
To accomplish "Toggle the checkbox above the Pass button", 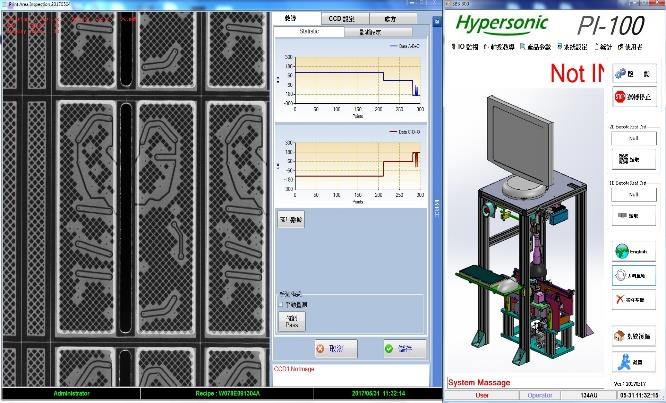I will tap(282, 305).
